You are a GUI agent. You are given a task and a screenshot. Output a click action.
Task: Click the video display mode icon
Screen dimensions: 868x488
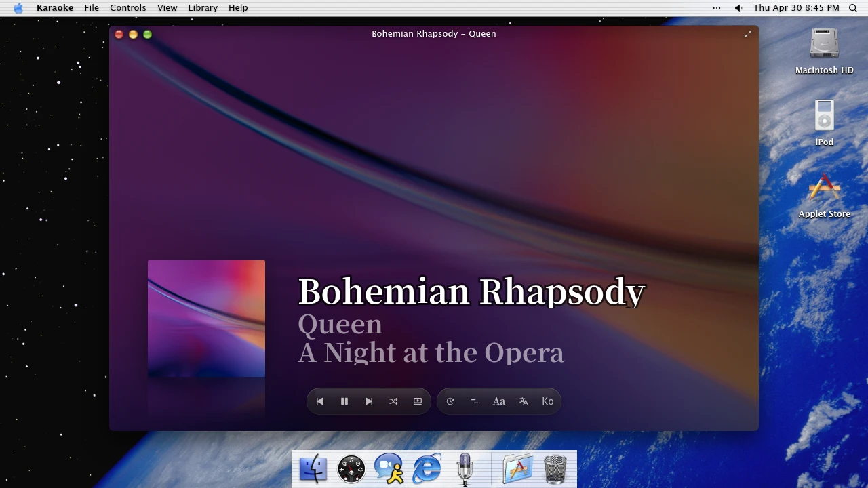click(x=418, y=401)
